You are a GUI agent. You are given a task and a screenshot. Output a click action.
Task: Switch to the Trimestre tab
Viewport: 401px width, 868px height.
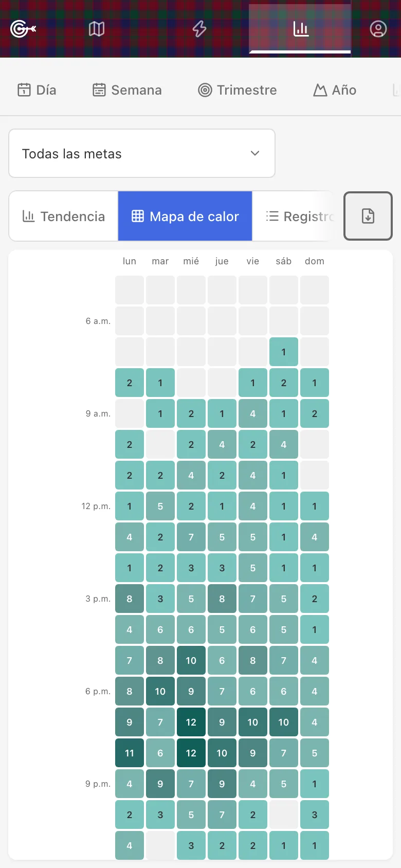238,90
